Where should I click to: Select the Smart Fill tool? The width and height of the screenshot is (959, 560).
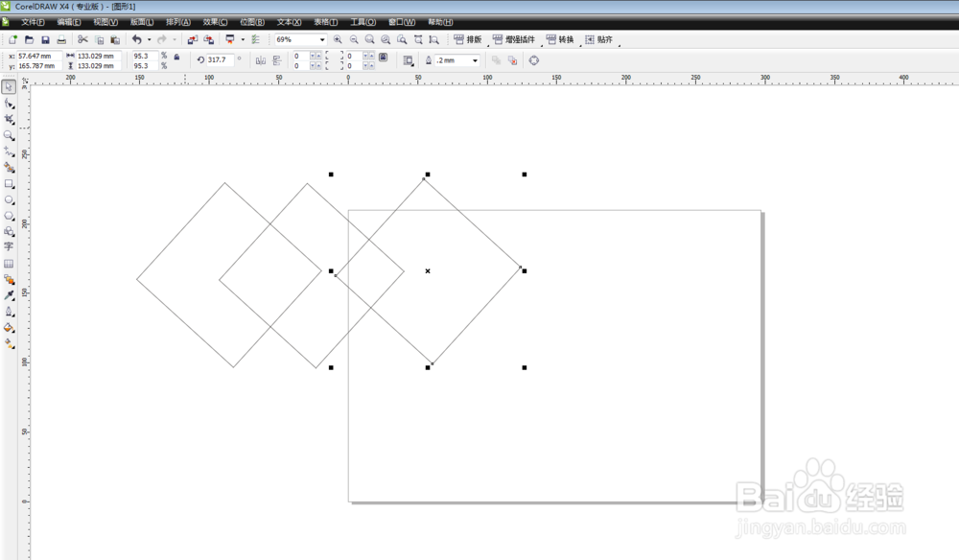coord(9,168)
